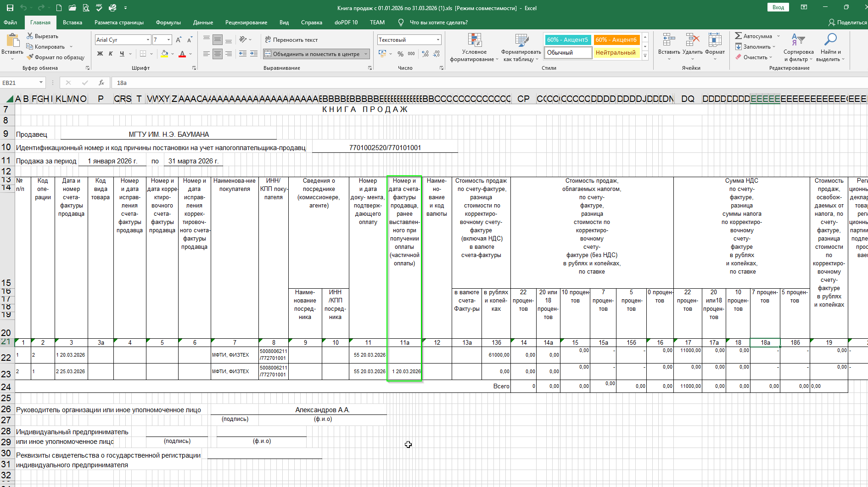Toggle bold (Ж) formatting
Viewport: 868px width, 487px height.
[x=100, y=54]
